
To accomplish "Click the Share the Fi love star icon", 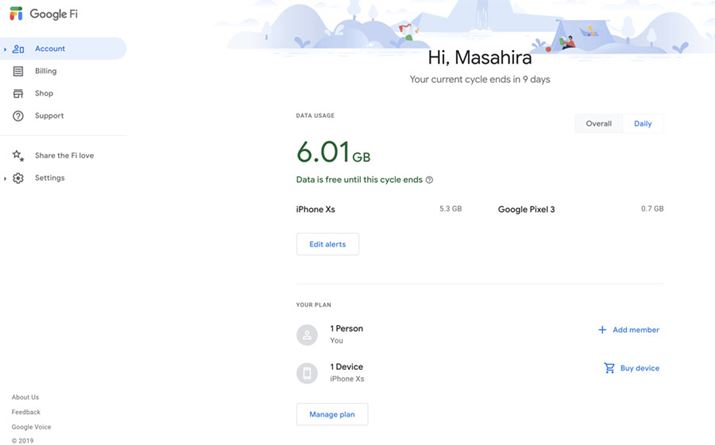I will pyautogui.click(x=18, y=156).
